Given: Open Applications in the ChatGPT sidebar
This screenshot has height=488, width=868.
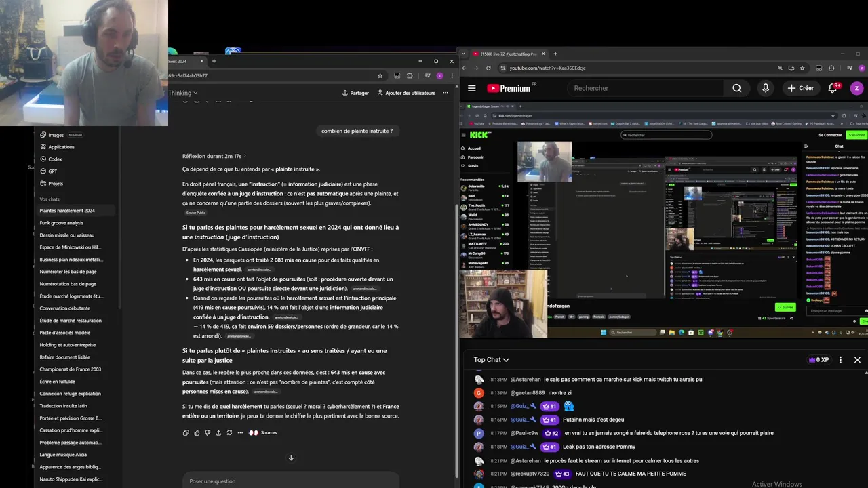Looking at the screenshot, I should 61,147.
